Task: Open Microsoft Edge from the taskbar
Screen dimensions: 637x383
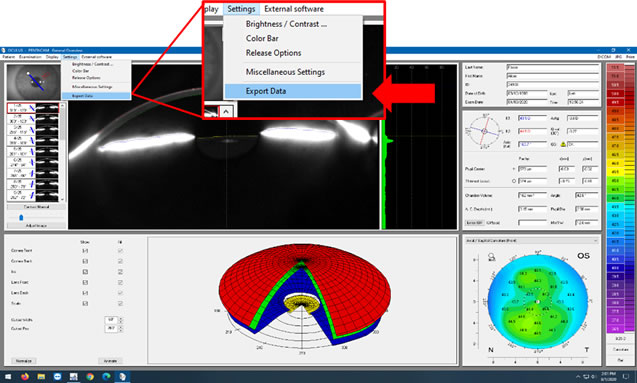Action: [x=106, y=377]
